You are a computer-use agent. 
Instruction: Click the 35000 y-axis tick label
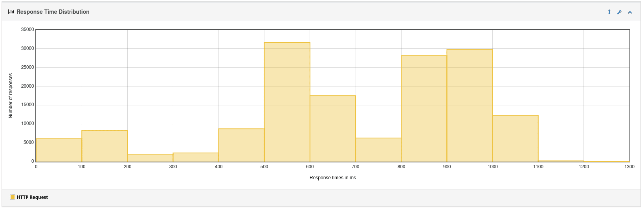tap(28, 29)
